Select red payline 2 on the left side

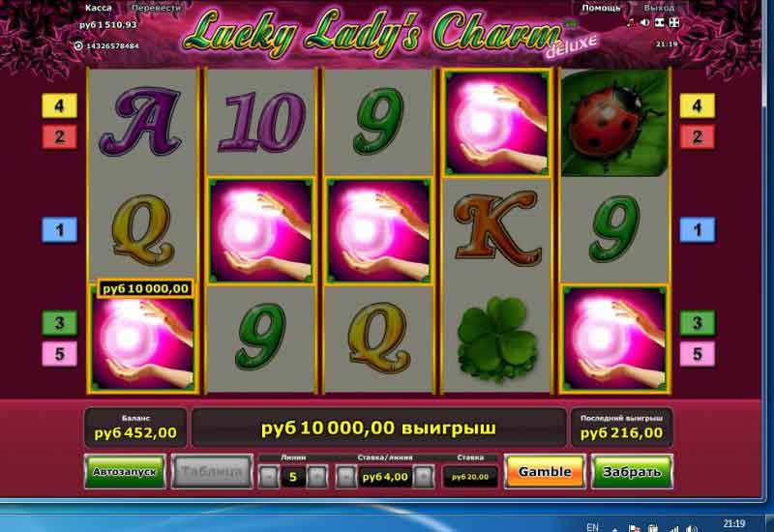[x=60, y=136]
